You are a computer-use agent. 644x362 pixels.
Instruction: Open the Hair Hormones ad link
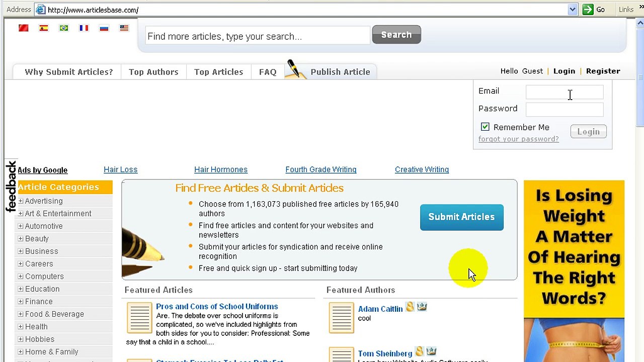221,170
